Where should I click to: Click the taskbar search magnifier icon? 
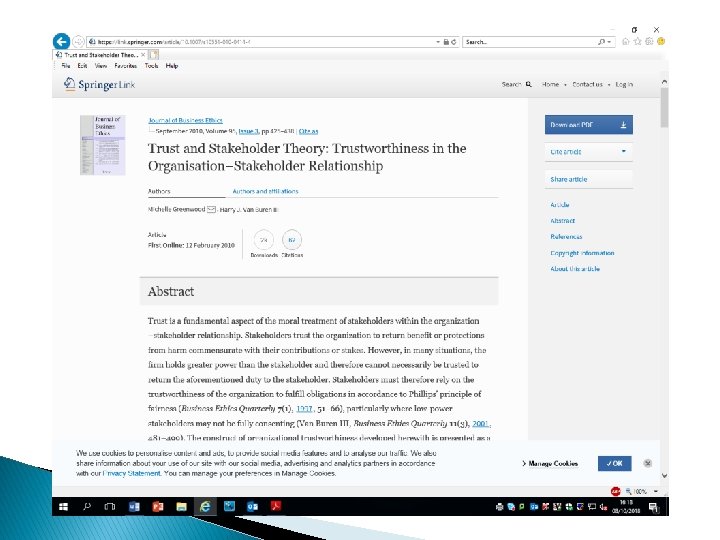pyautogui.click(x=86, y=506)
